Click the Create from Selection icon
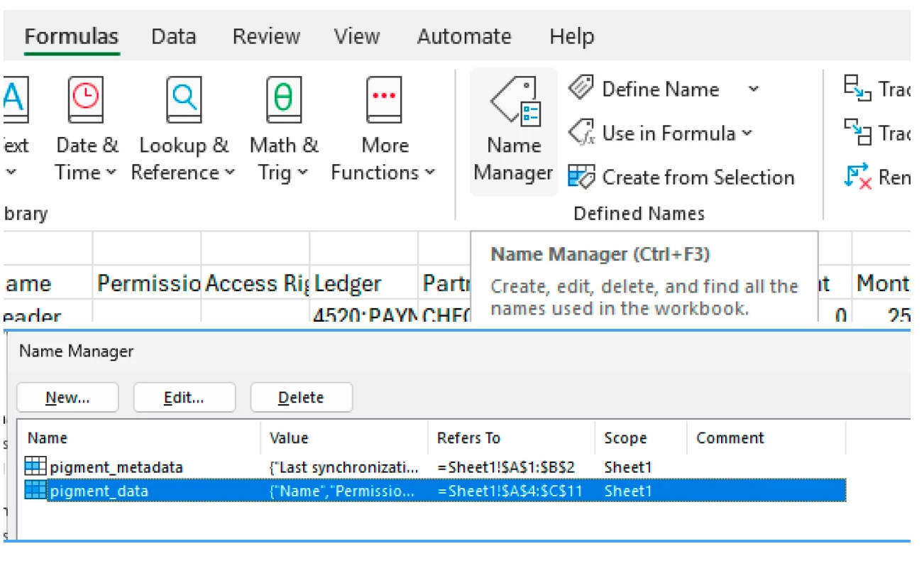The height and width of the screenshot is (561, 924). click(581, 177)
